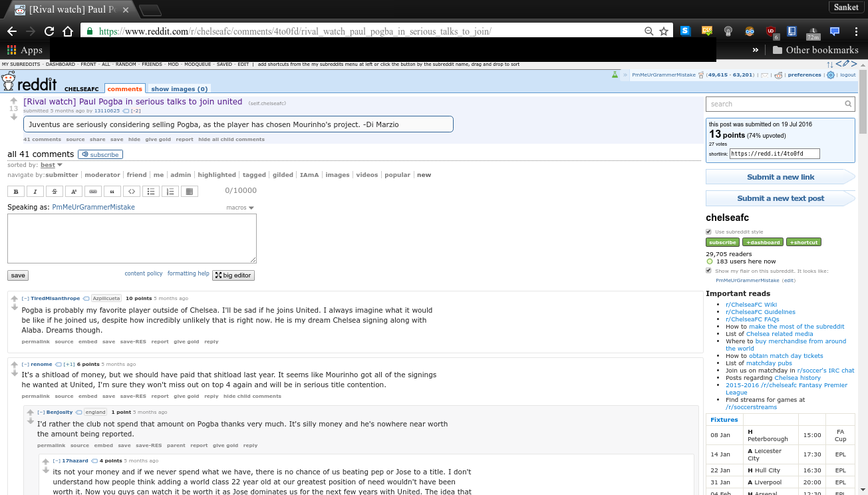Open MY SUBREDDITS menu
This screenshot has width=868, height=495.
[x=21, y=65]
